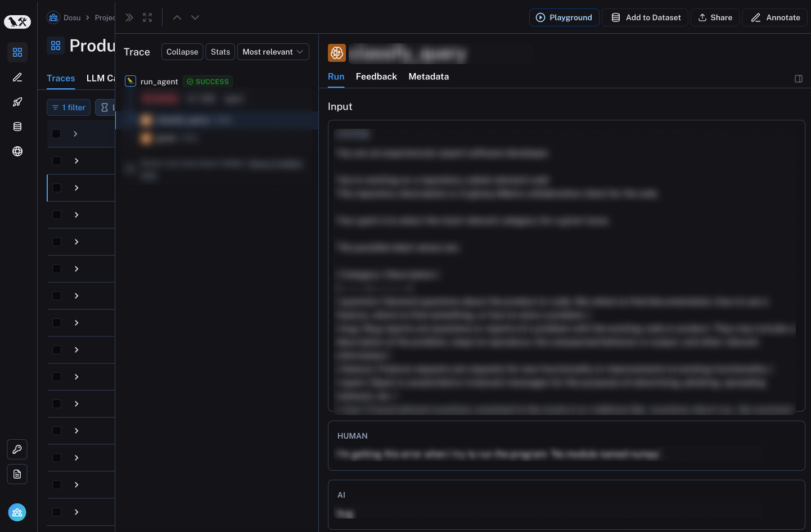Expand the second trace row chevron
The width and height of the screenshot is (811, 532).
[76, 161]
